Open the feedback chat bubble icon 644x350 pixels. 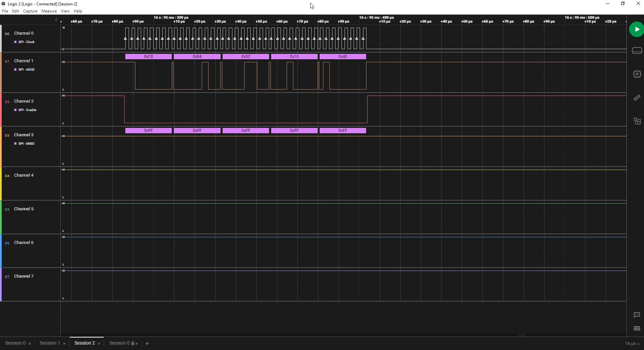[637, 315]
